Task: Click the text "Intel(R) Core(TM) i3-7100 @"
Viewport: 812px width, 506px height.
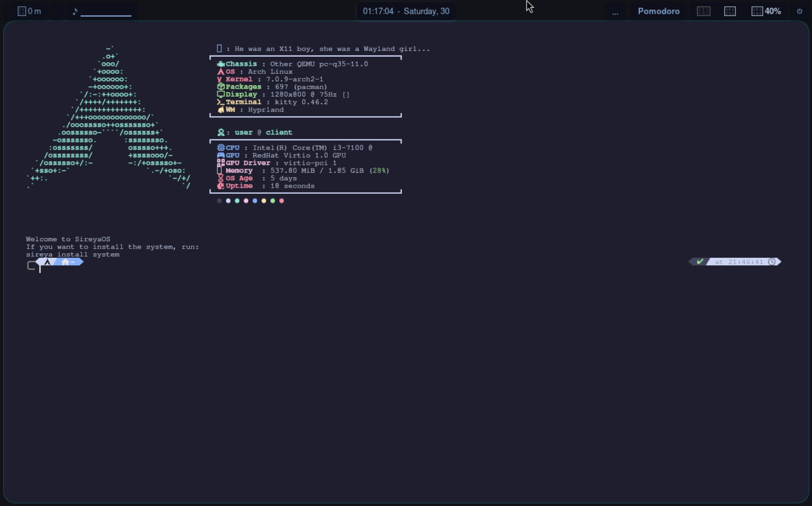Action: (313, 148)
